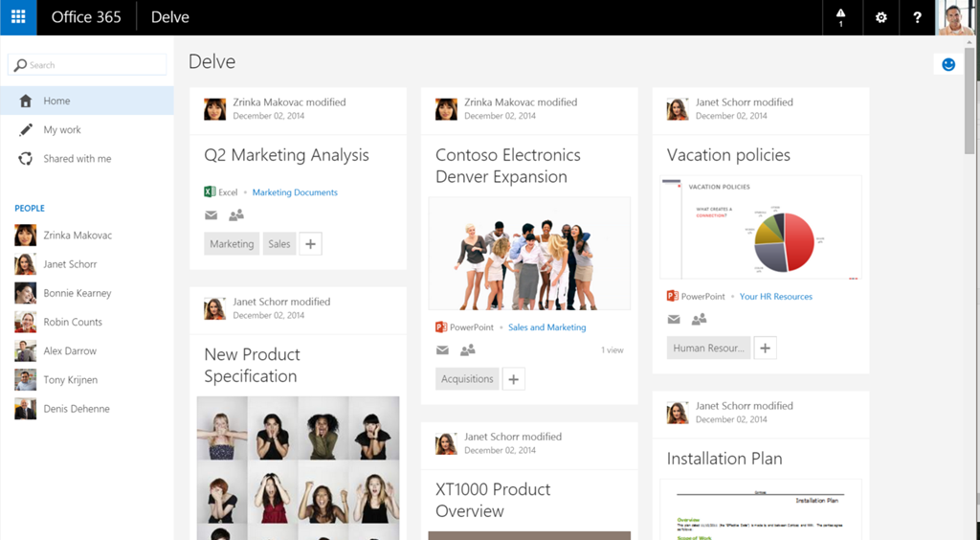Click the Shared with me circular icon

point(26,159)
